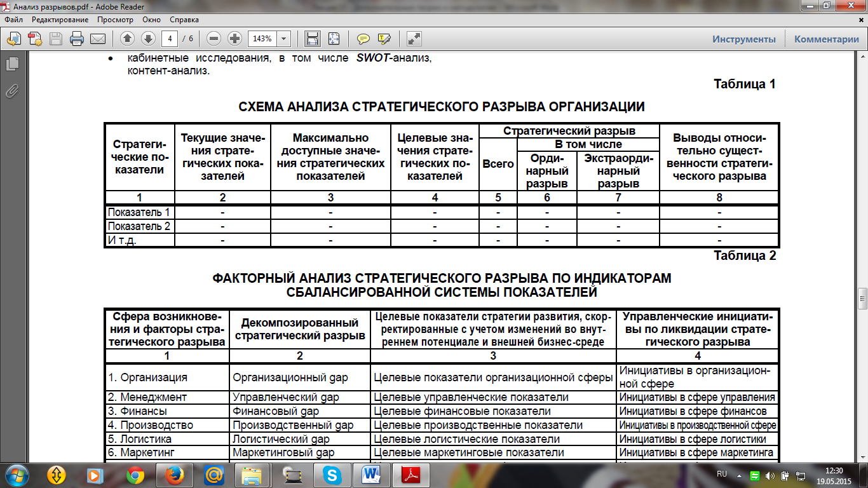Toggle read mode with expand arrows icon
The width and height of the screenshot is (868, 488).
click(x=414, y=39)
